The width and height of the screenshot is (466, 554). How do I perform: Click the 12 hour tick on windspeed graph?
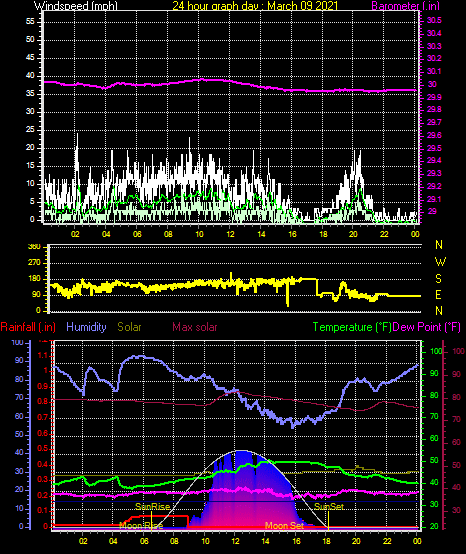click(230, 234)
